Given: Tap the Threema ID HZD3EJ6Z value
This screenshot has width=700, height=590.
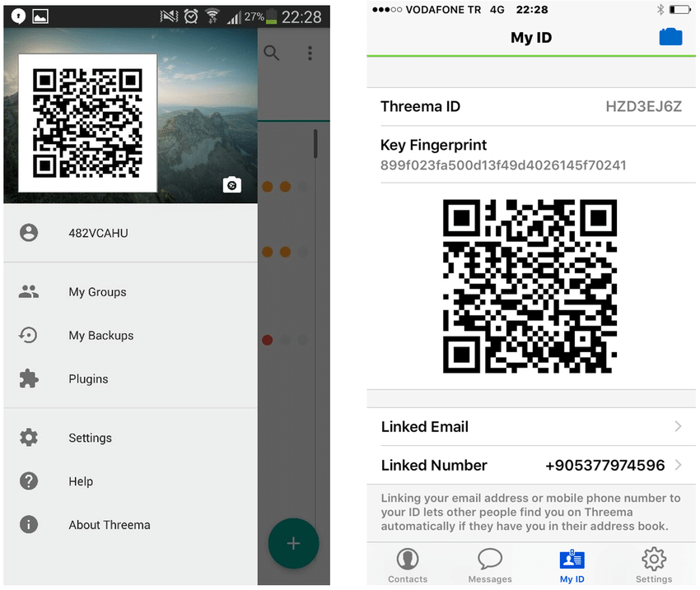Looking at the screenshot, I should [643, 106].
